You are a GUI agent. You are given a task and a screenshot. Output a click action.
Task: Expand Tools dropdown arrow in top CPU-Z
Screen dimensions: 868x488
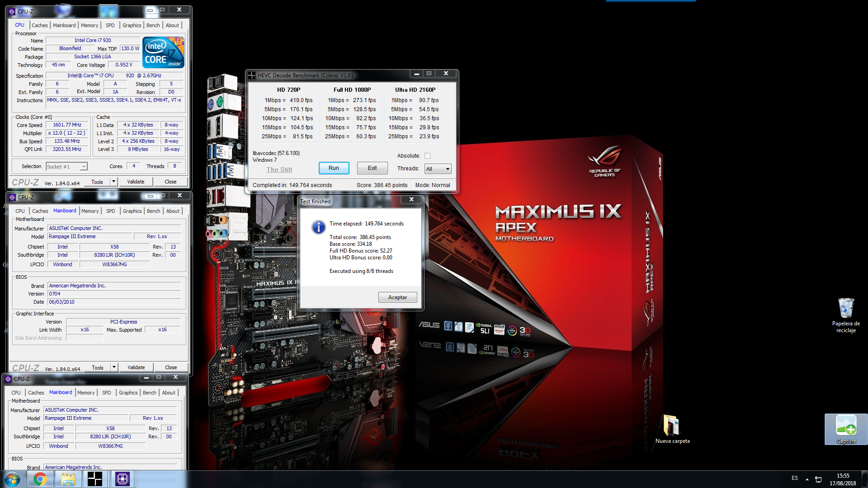click(114, 182)
